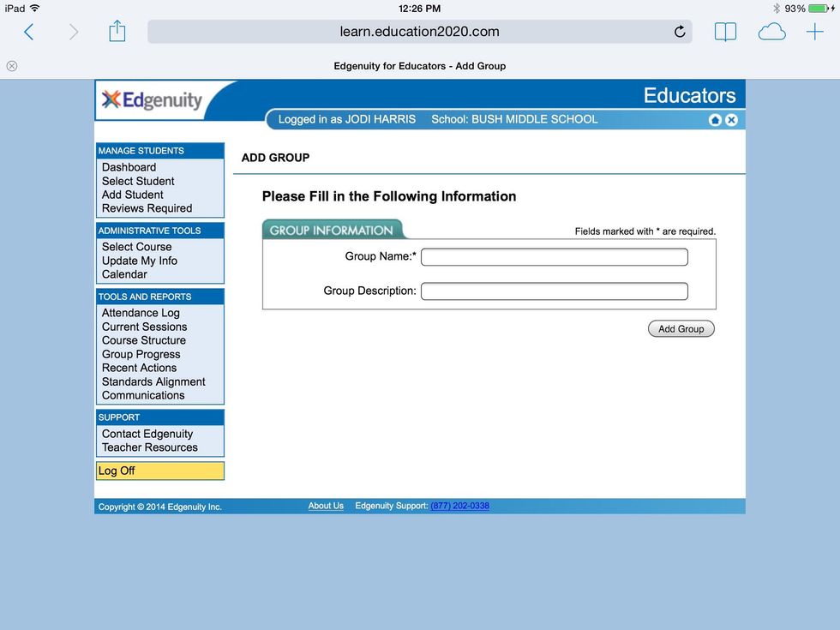This screenshot has width=840, height=630.
Task: Open iCloud tabs with the cloud icon
Action: (771, 33)
